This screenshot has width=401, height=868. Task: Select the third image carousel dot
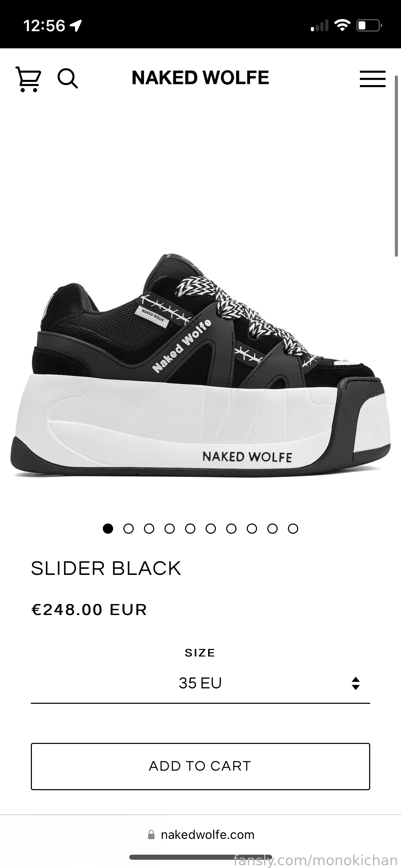pos(149,529)
